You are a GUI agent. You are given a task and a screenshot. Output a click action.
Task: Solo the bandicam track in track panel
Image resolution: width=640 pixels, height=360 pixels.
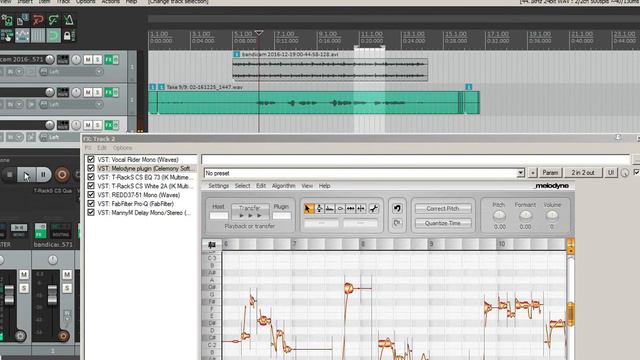point(98,60)
